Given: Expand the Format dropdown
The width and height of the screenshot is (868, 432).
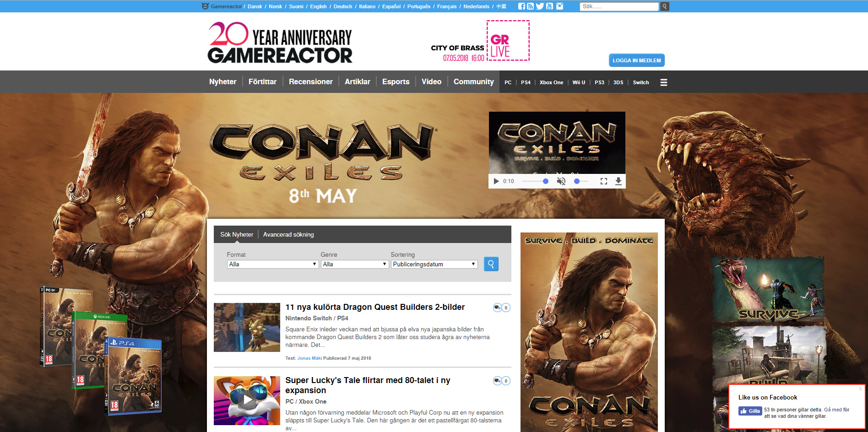Looking at the screenshot, I should click(x=273, y=264).
